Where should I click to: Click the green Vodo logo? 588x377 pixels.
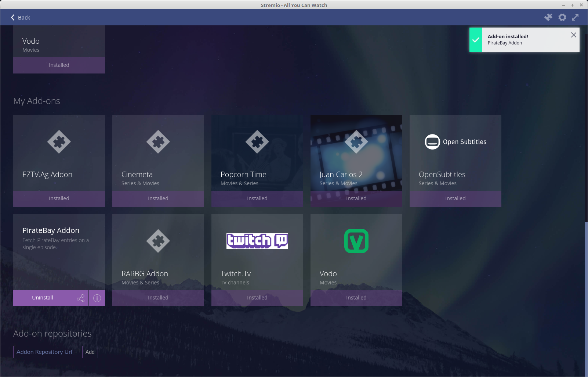pyautogui.click(x=356, y=241)
